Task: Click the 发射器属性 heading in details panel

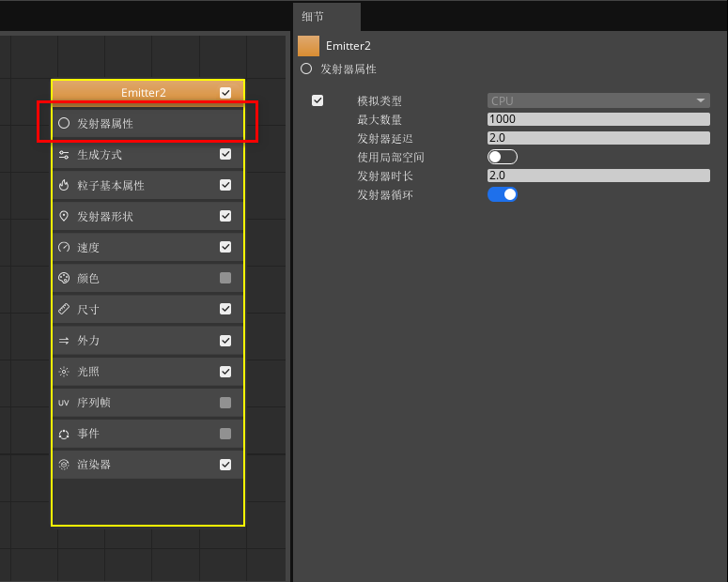Action: pos(349,69)
